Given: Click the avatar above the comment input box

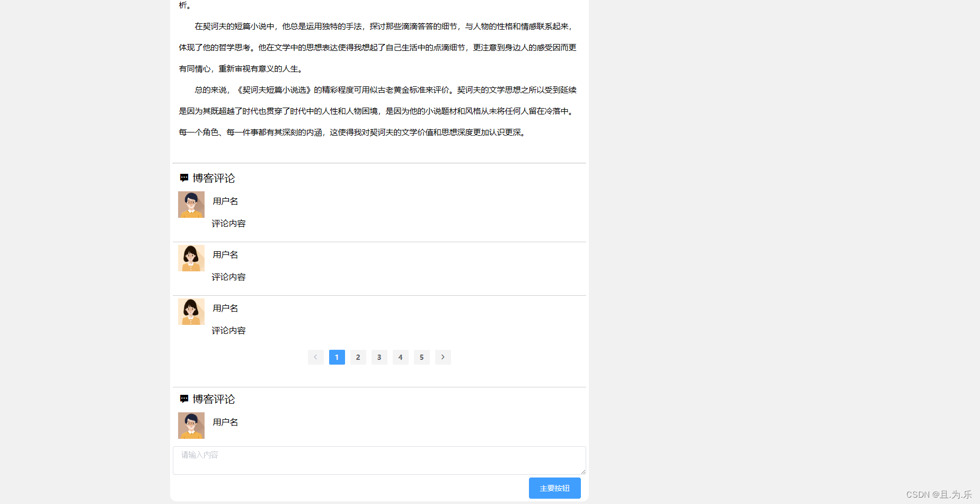Looking at the screenshot, I should pyautogui.click(x=191, y=426).
